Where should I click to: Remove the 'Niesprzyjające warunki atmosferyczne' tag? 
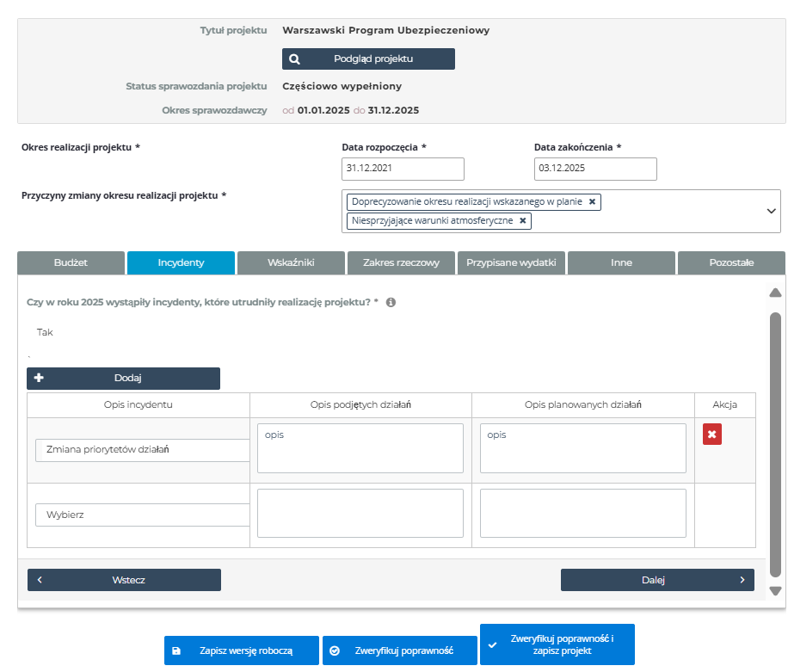tap(523, 220)
